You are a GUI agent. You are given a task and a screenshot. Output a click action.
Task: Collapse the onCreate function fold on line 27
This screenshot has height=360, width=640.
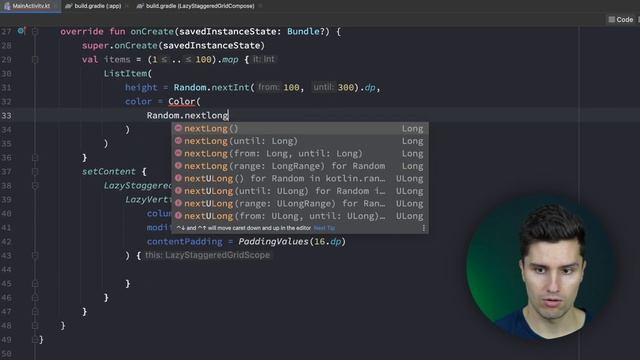pos(35,31)
